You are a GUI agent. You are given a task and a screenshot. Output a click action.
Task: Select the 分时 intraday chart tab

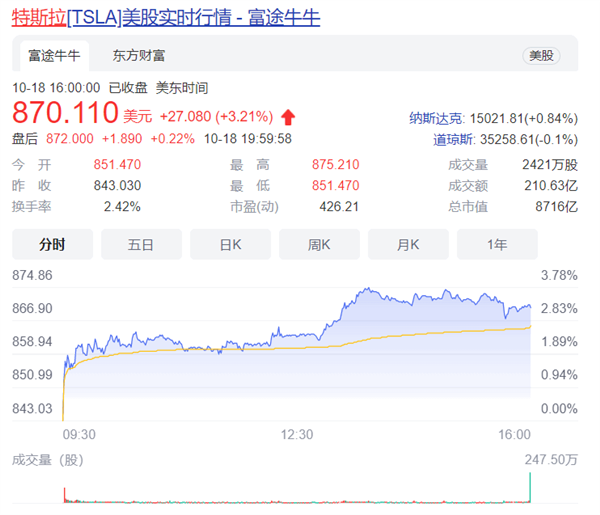(x=52, y=244)
